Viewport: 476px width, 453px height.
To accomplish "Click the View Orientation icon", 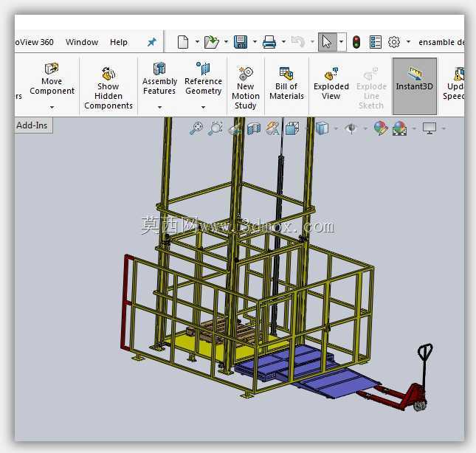I will coord(292,128).
